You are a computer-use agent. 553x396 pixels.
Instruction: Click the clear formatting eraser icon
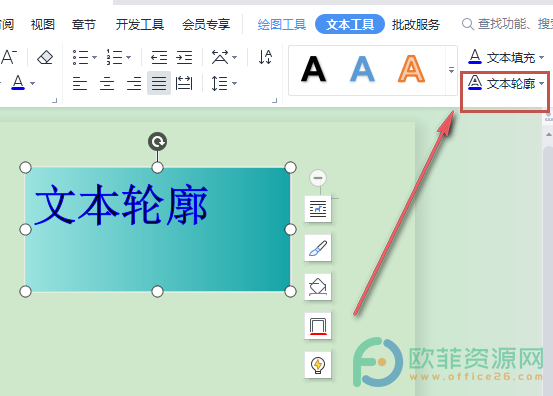point(45,57)
